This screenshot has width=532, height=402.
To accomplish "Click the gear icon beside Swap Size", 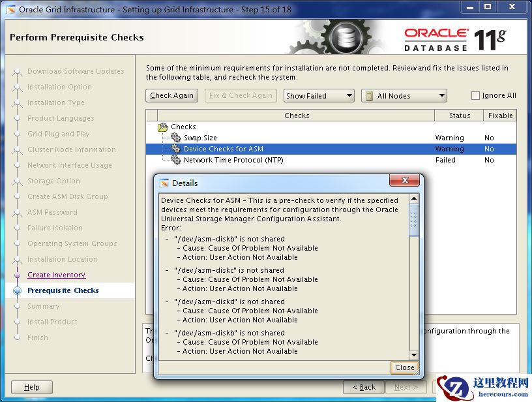I will tap(176, 138).
